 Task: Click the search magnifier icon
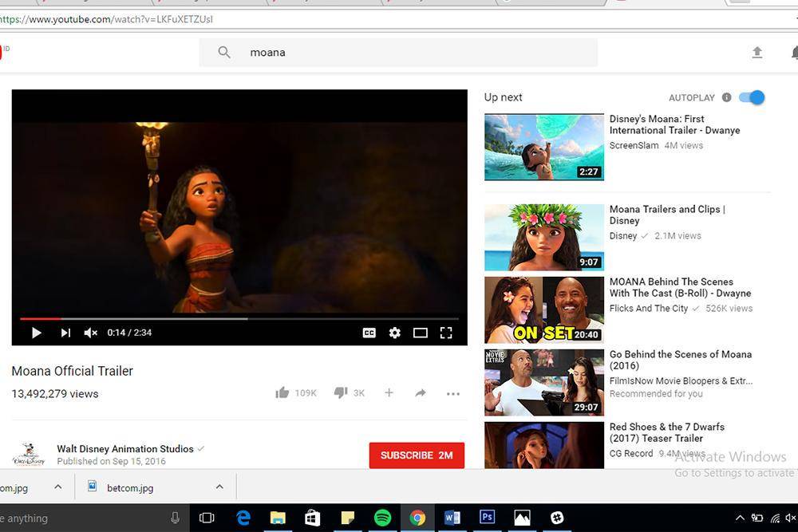[x=224, y=52]
